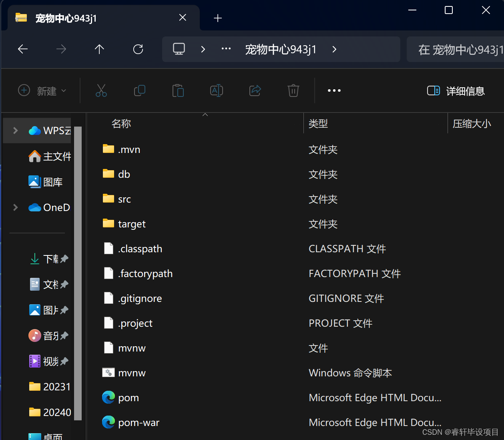Screen dimensions: 504x440
Task: Select the .mvn folder
Action: tap(121, 149)
